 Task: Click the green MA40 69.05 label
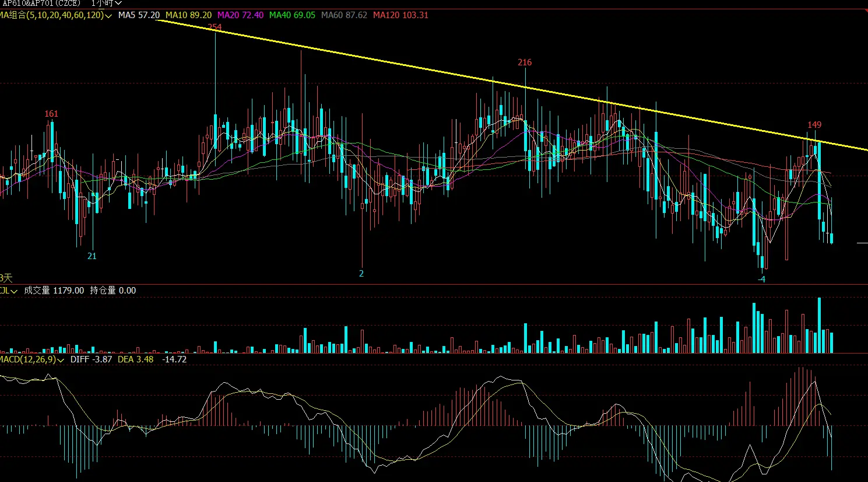[x=292, y=15]
